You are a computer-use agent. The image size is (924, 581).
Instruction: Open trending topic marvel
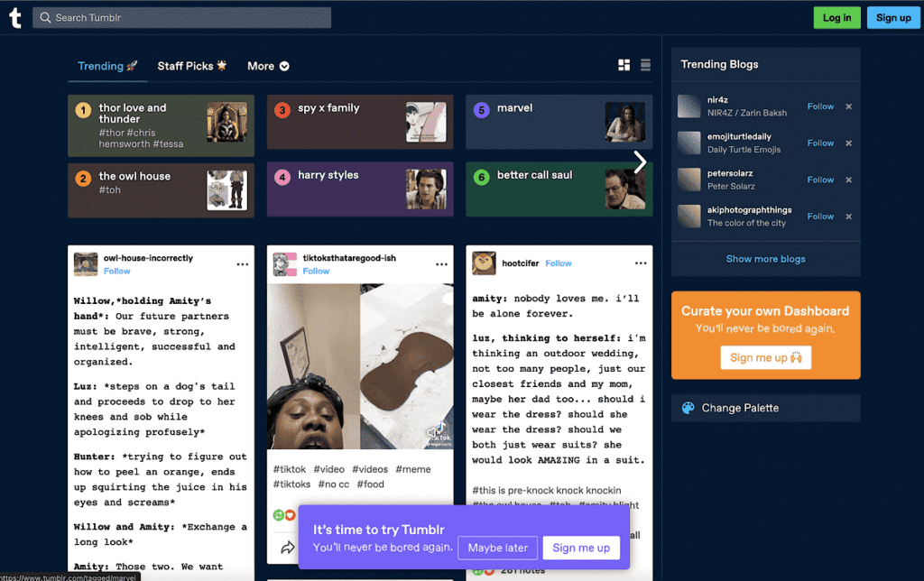(559, 122)
